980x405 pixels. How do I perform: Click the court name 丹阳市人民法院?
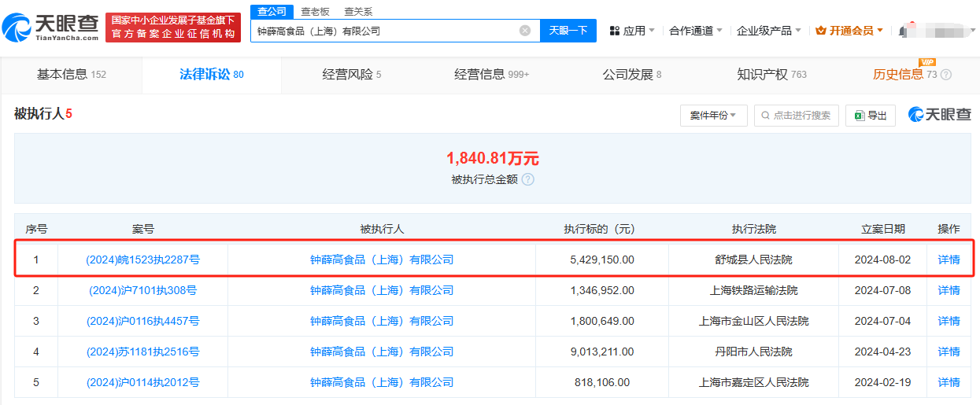coord(753,352)
